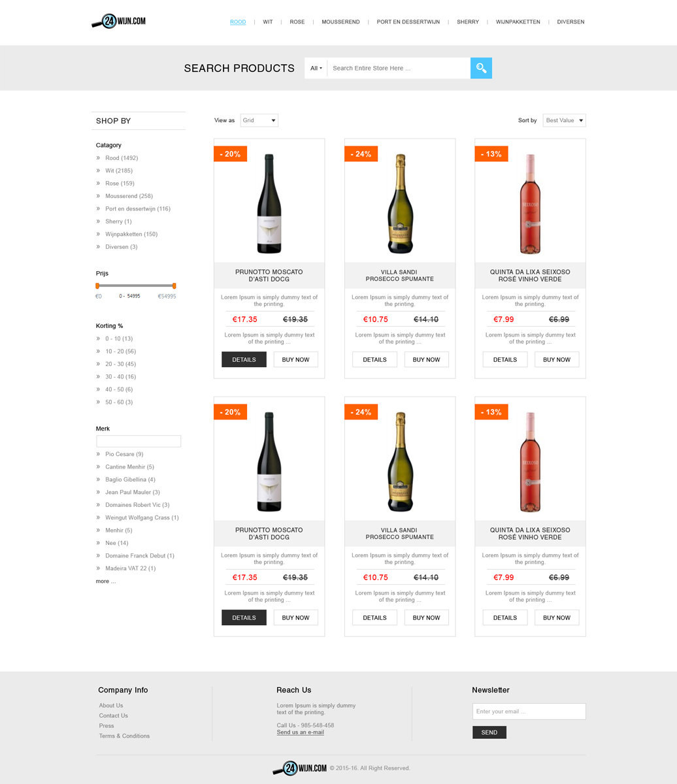Screen dimensions: 677x784
Task: Click the newsletter SEND button
Action: point(489,732)
